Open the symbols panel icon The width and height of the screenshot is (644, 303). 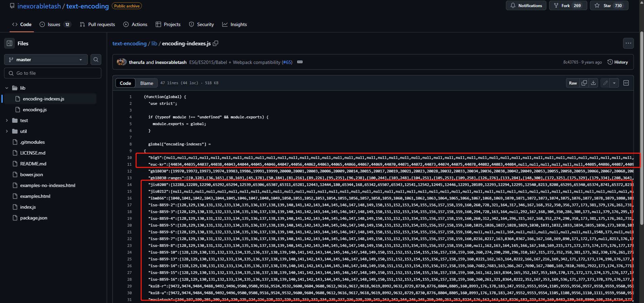[x=626, y=83]
